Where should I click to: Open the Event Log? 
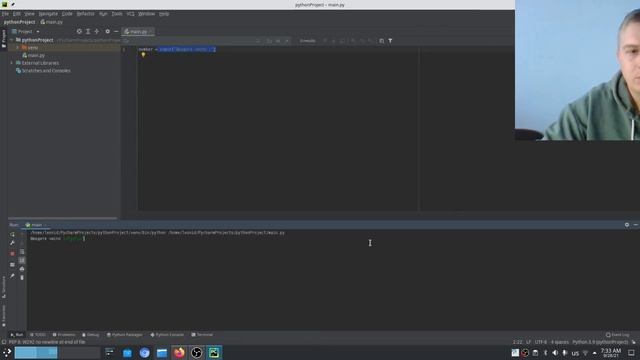(618, 335)
